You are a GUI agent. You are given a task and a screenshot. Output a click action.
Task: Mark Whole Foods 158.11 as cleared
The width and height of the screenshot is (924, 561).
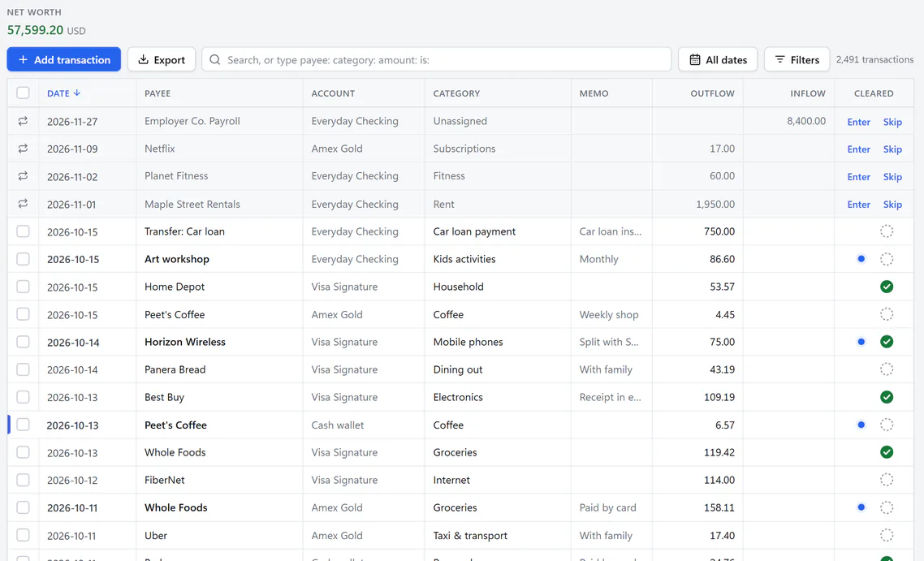887,507
